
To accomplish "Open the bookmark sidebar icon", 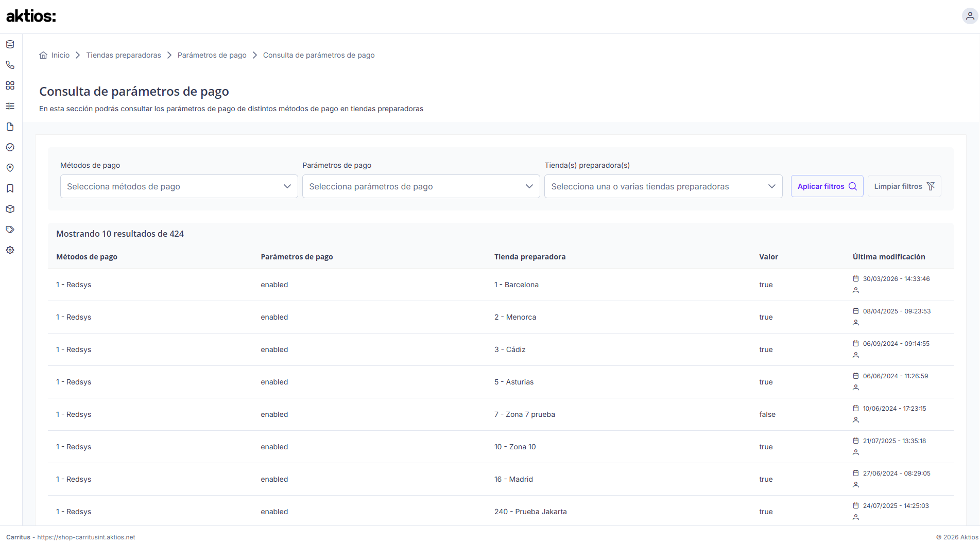I will [10, 188].
